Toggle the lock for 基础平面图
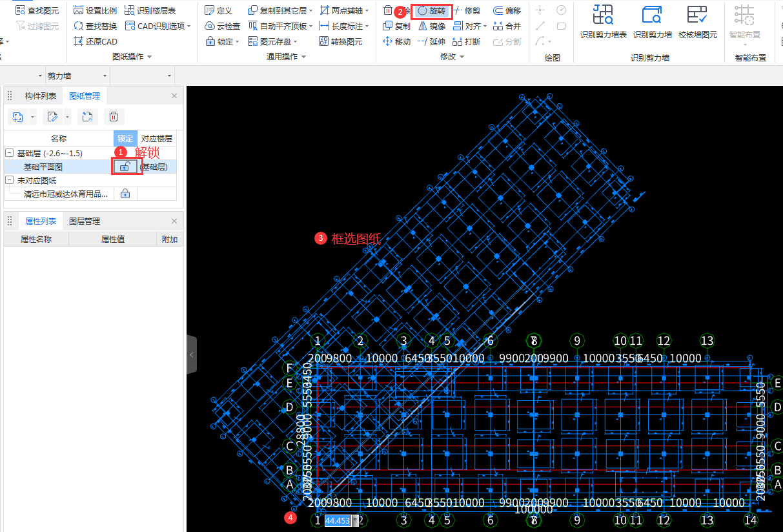Screen dimensions: 783x532 [126, 167]
